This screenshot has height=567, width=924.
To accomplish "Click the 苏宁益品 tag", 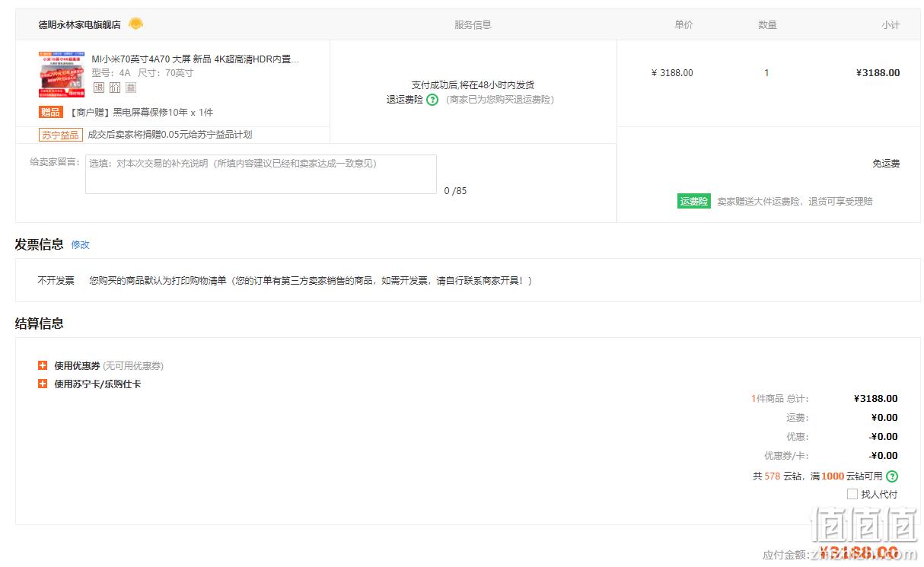I will coord(60,135).
